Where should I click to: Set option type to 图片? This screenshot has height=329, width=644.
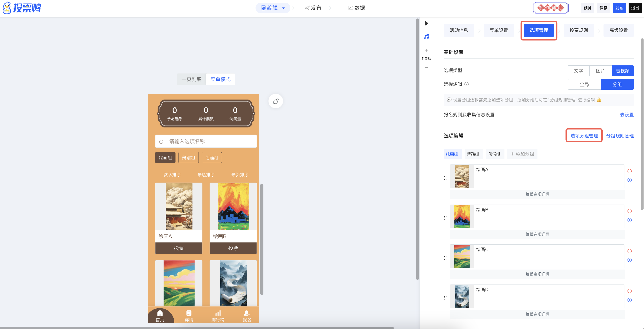coord(600,71)
